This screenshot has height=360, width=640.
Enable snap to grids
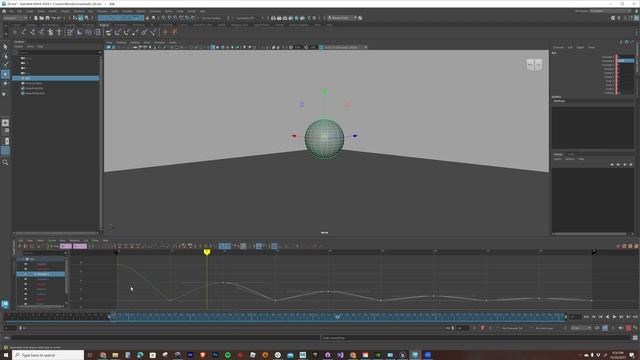[x=164, y=18]
